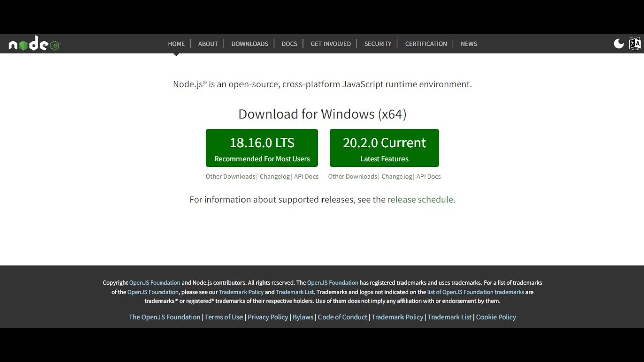Click OpenJS Foundation link after Copyright
This screenshot has width=644, height=362.
click(154, 283)
